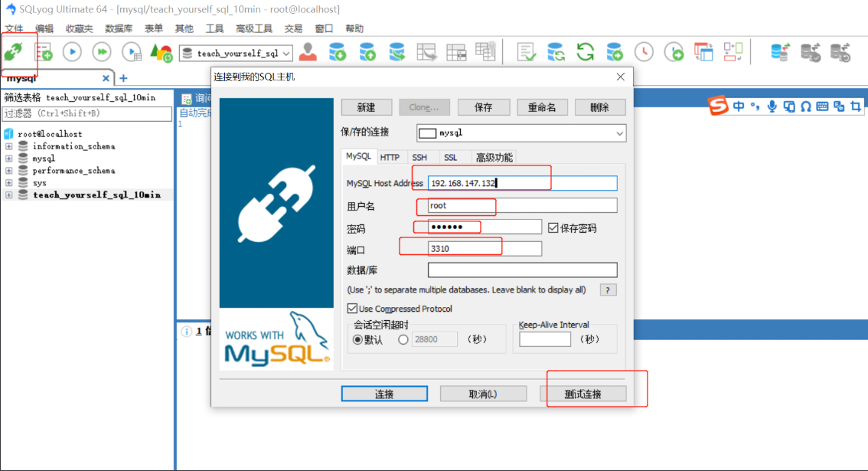
Task: Click the color swatch in saved connection box
Action: pyautogui.click(x=427, y=133)
